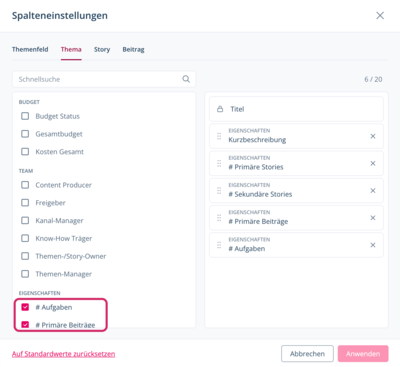Click the search magnifier icon
The width and height of the screenshot is (400, 367).
coord(186,79)
